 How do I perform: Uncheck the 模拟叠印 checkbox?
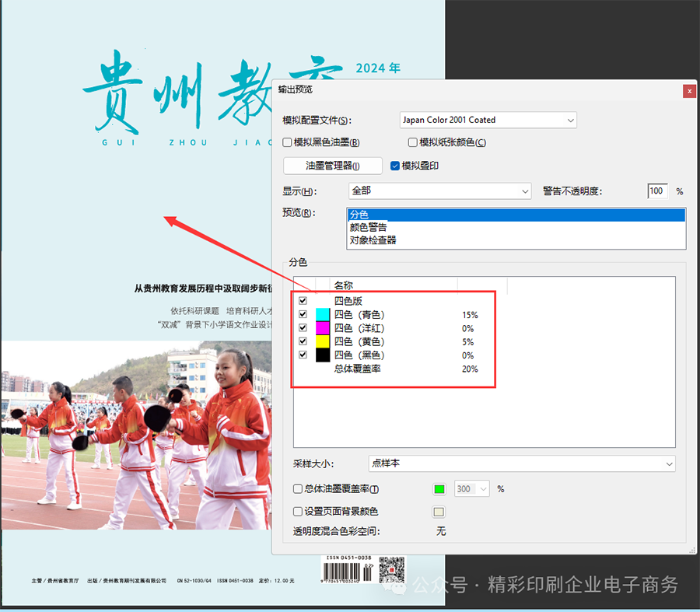click(x=395, y=166)
